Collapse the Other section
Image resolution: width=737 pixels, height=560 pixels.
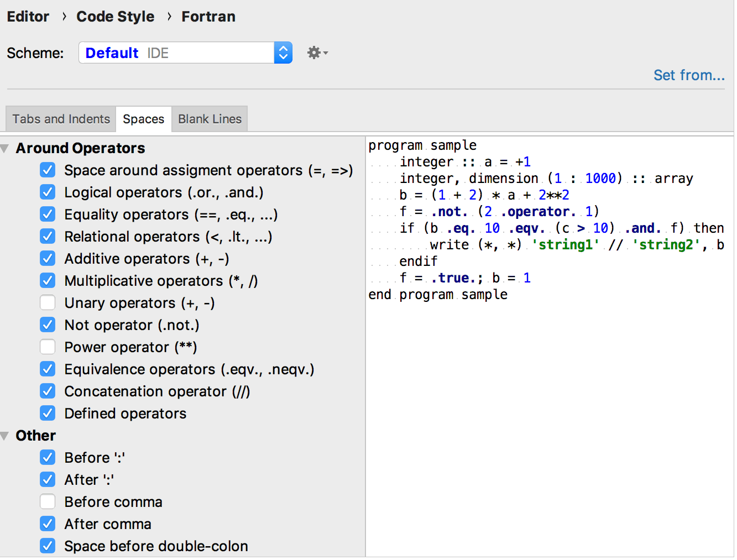point(4,435)
